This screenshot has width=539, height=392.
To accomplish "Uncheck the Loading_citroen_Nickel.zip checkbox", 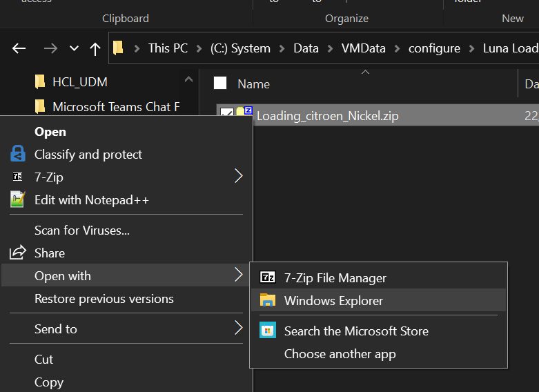I will (227, 112).
